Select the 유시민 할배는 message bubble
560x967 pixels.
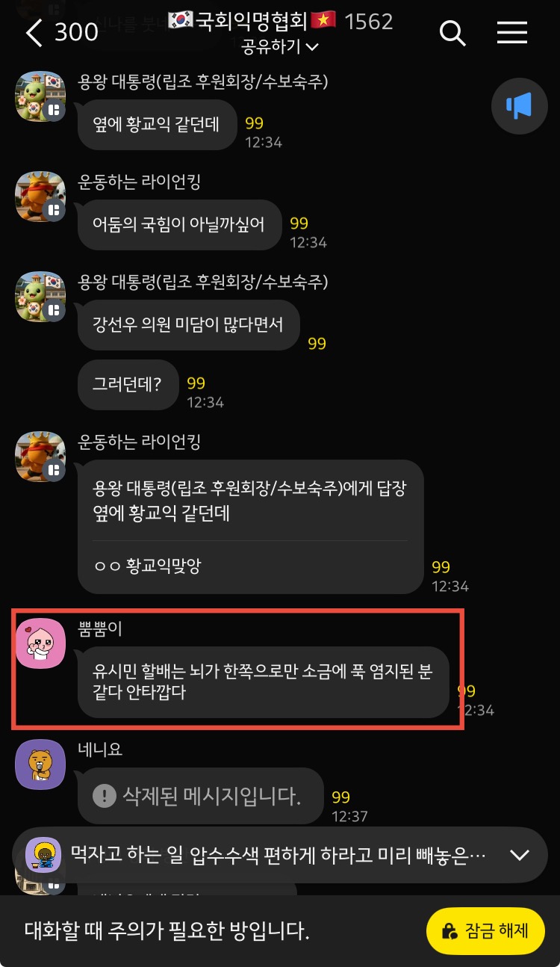click(x=264, y=682)
